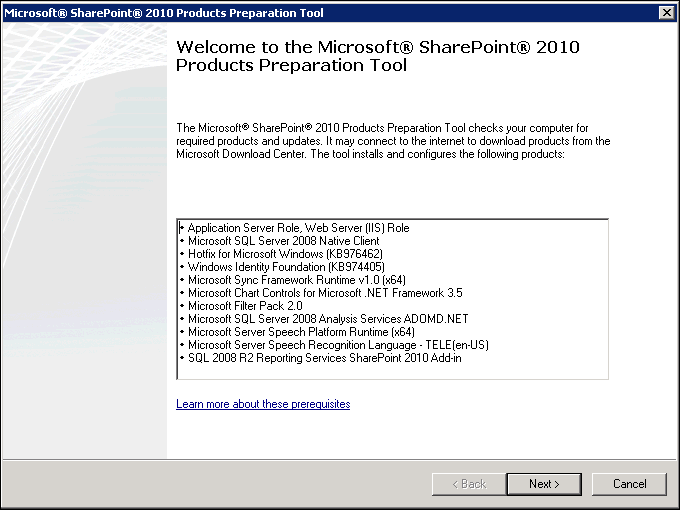Click the intro paragraph about required products
Image resolution: width=680 pixels, height=510 pixels.
(x=393, y=141)
